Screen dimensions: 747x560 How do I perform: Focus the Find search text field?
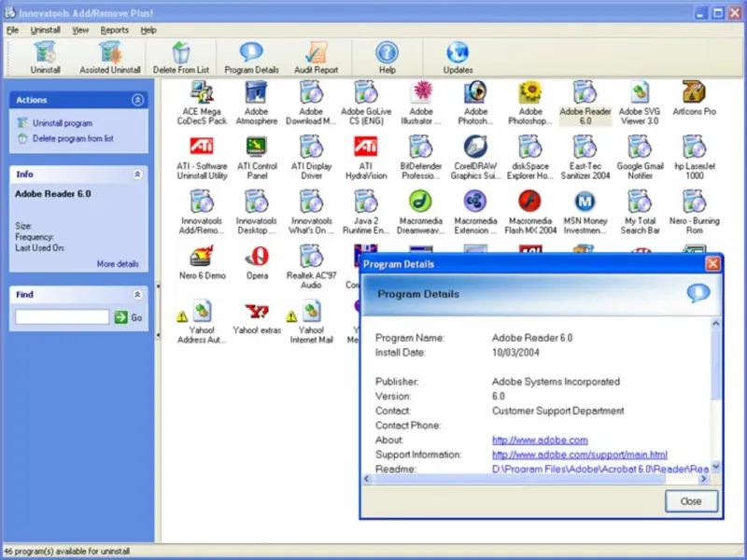pyautogui.click(x=63, y=317)
